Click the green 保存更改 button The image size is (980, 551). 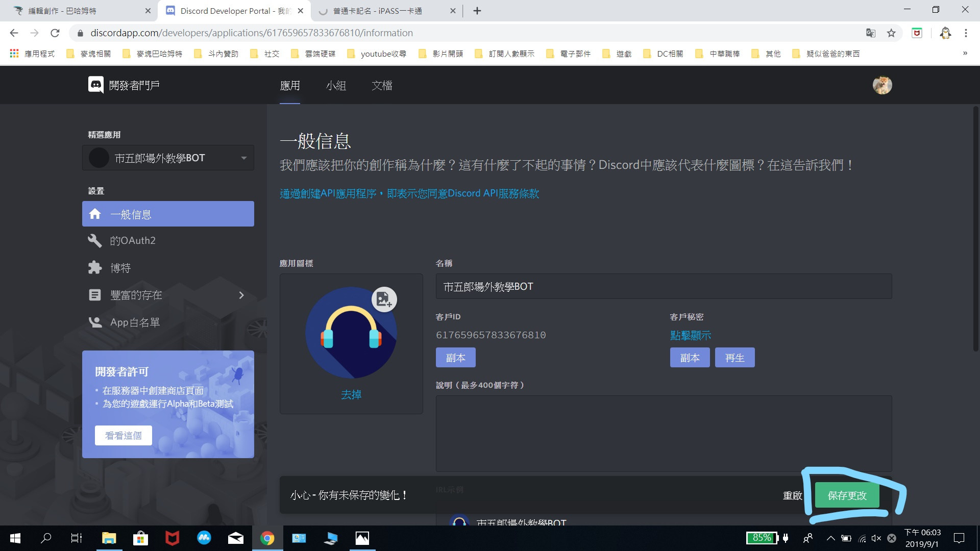(x=847, y=495)
